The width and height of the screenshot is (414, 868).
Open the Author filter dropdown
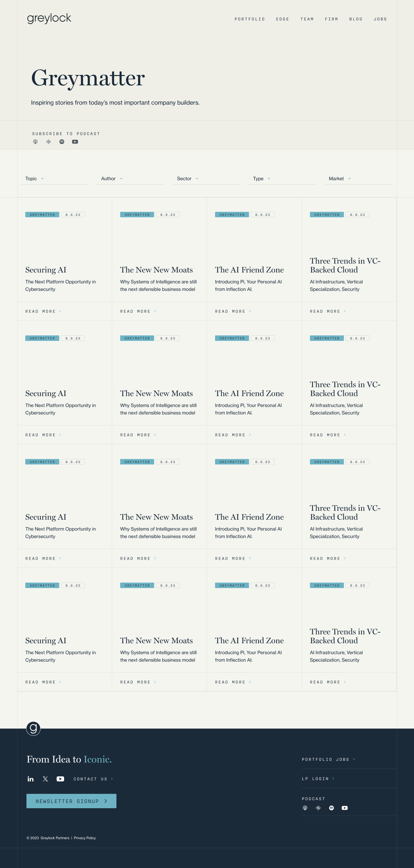(x=112, y=178)
